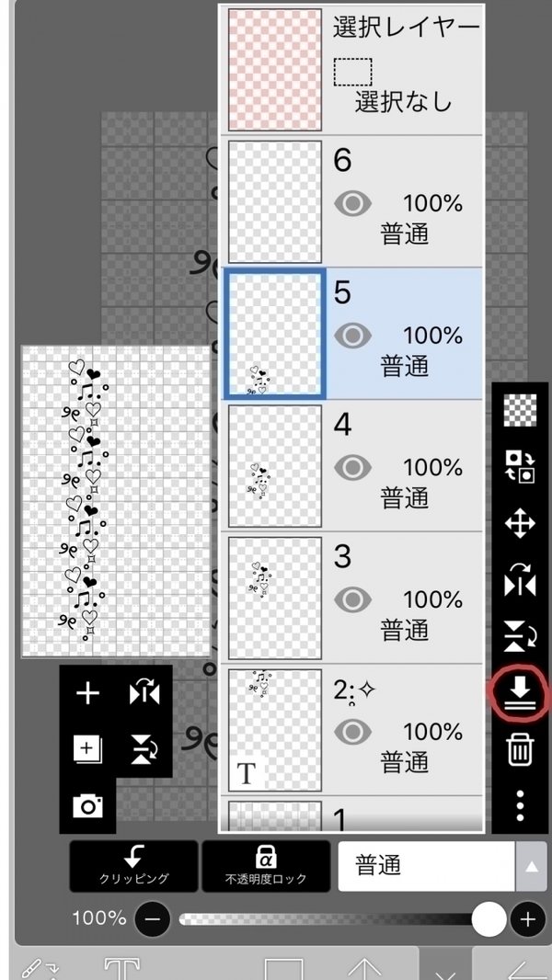
Task: Open the 普通 blend mode dropdown
Action: click(x=426, y=866)
